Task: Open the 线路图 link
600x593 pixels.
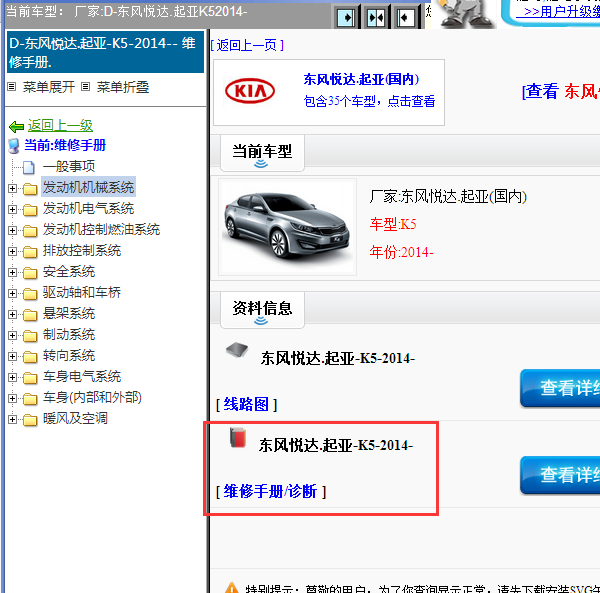Action: coord(246,404)
